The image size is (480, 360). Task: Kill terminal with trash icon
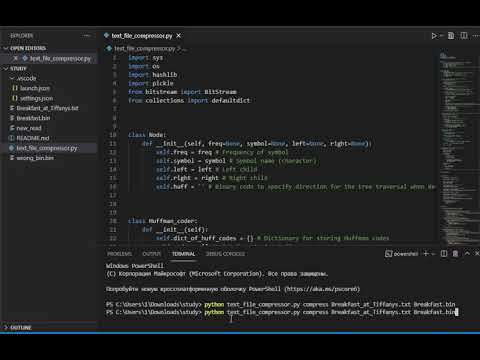[455, 254]
